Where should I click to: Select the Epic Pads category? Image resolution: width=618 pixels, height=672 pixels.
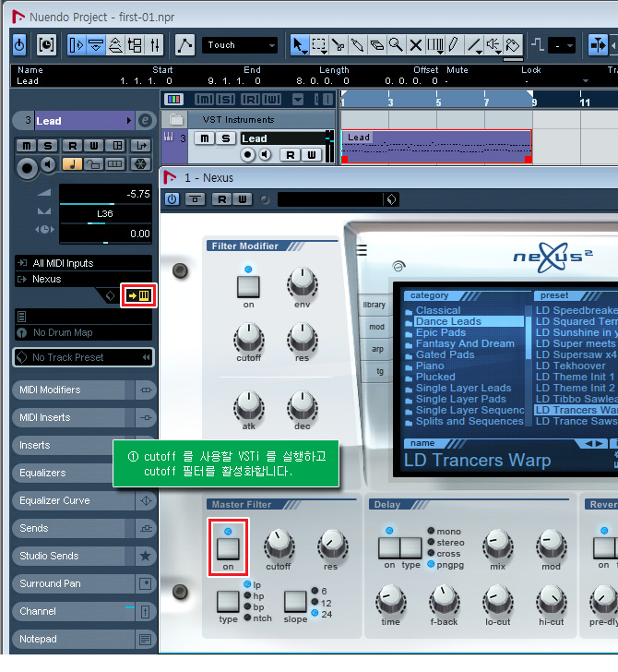441,332
